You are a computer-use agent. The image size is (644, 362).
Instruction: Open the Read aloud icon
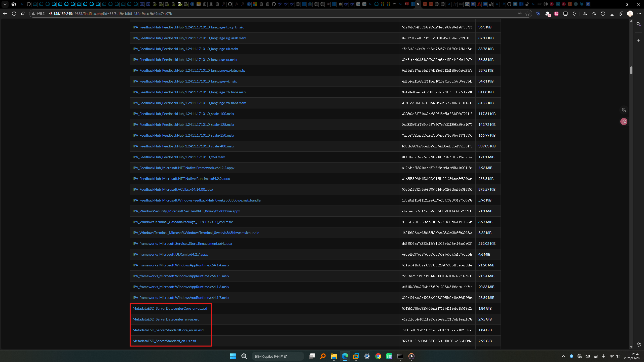(x=519, y=14)
